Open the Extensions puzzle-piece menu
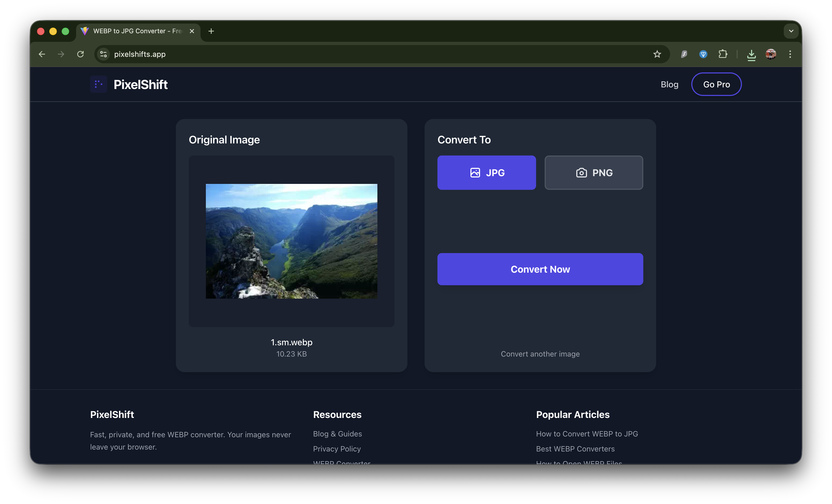832x504 pixels. (723, 54)
